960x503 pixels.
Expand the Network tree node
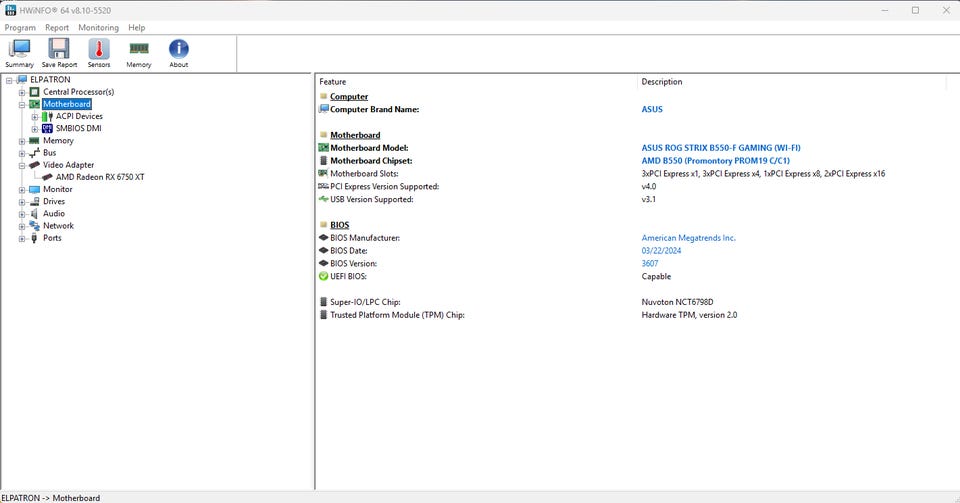point(22,226)
